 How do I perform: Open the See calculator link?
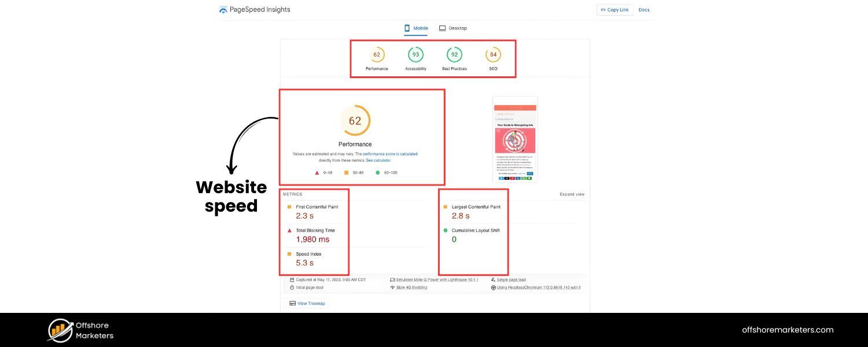[378, 160]
